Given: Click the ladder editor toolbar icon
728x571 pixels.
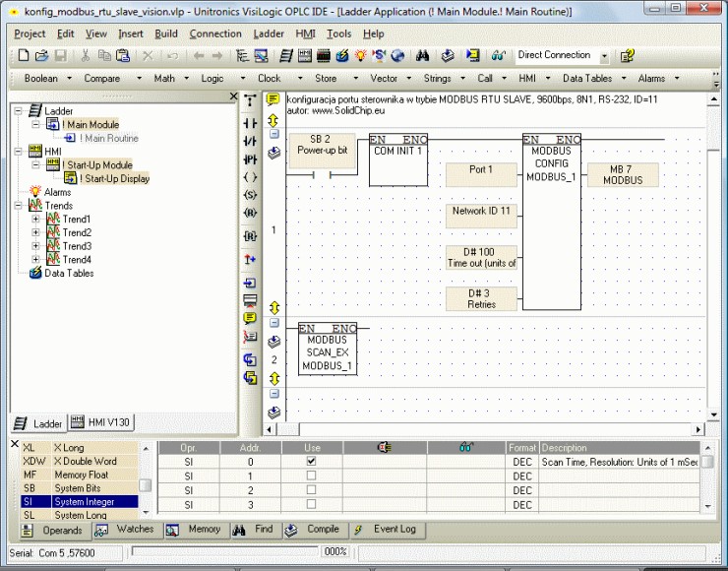Looking at the screenshot, I should coord(286,56).
